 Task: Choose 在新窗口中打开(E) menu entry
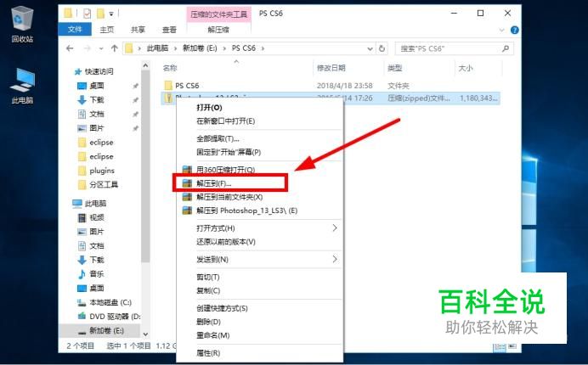[259, 121]
